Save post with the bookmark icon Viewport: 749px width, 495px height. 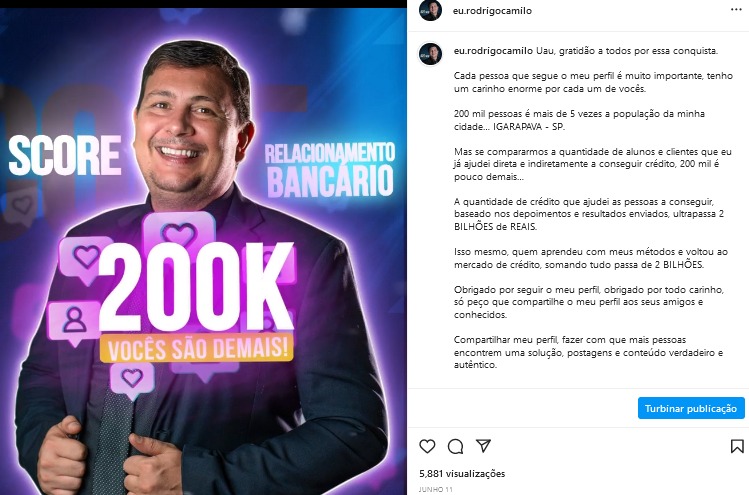point(737,446)
